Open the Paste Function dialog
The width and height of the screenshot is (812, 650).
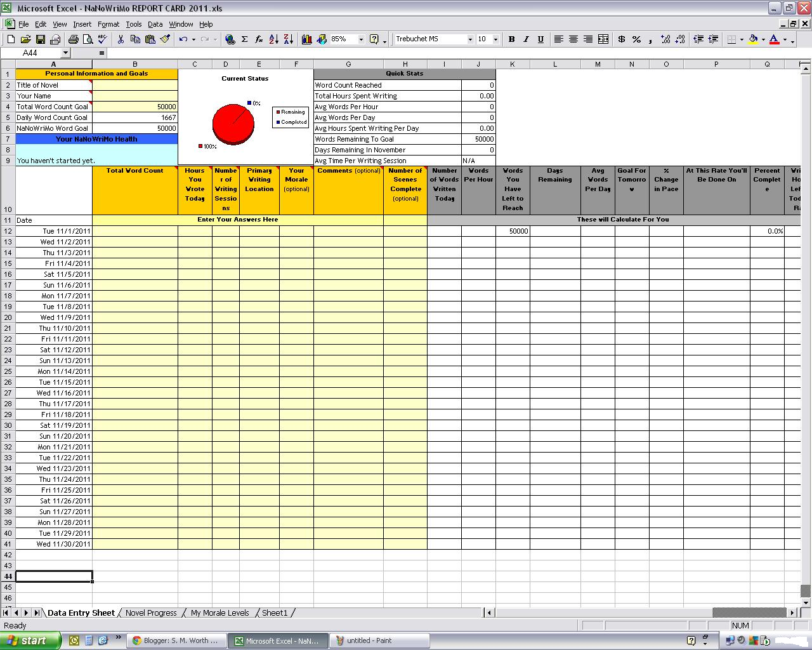(258, 39)
